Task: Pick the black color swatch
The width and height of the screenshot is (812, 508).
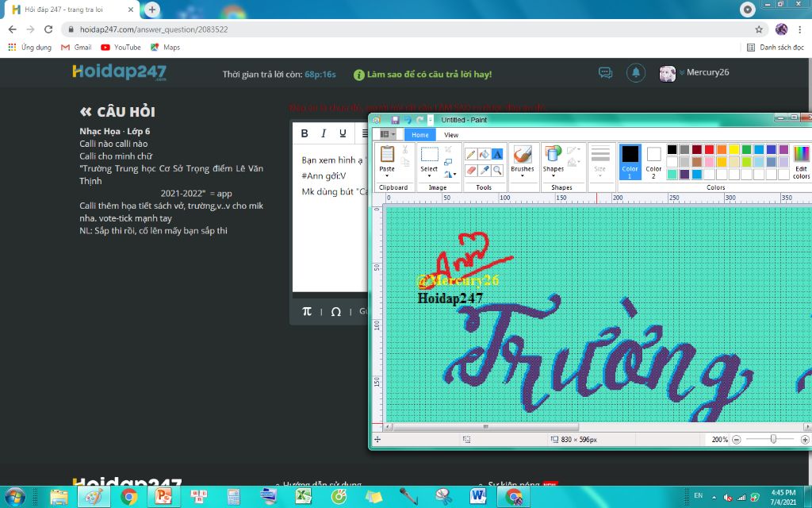Action: click(x=672, y=150)
